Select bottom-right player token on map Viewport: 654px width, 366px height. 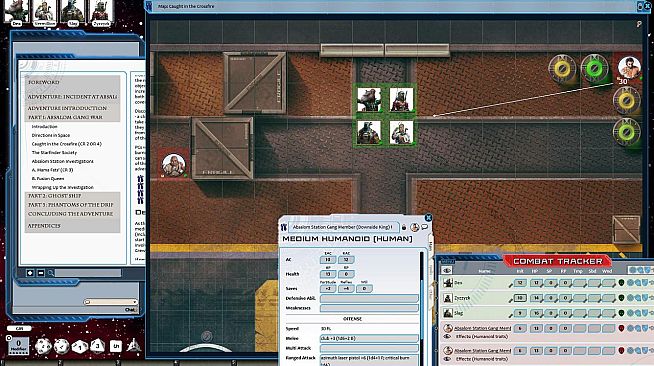point(401,132)
